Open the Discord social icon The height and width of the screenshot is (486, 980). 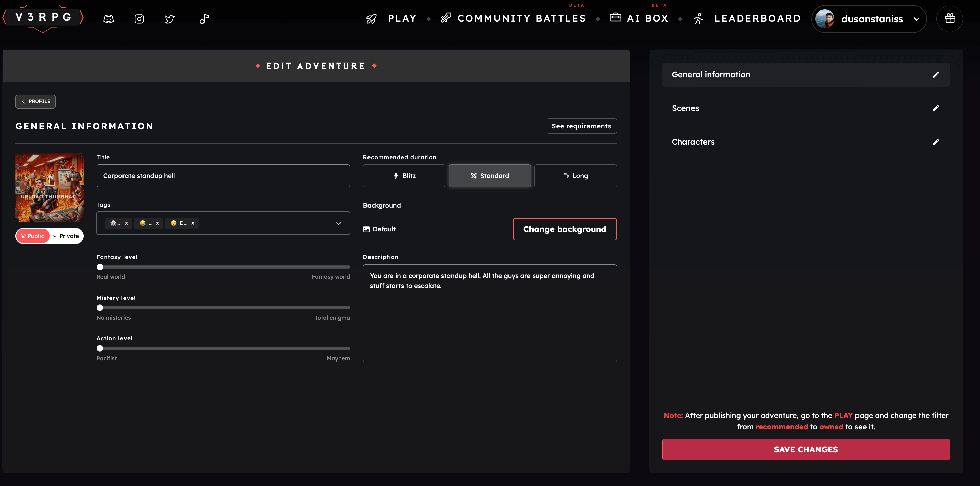click(108, 19)
